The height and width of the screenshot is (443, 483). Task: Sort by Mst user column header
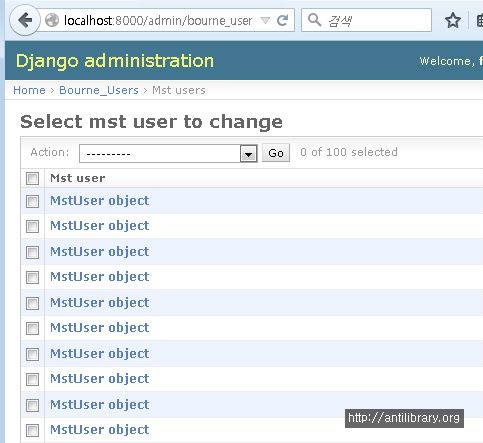pyautogui.click(x=77, y=178)
